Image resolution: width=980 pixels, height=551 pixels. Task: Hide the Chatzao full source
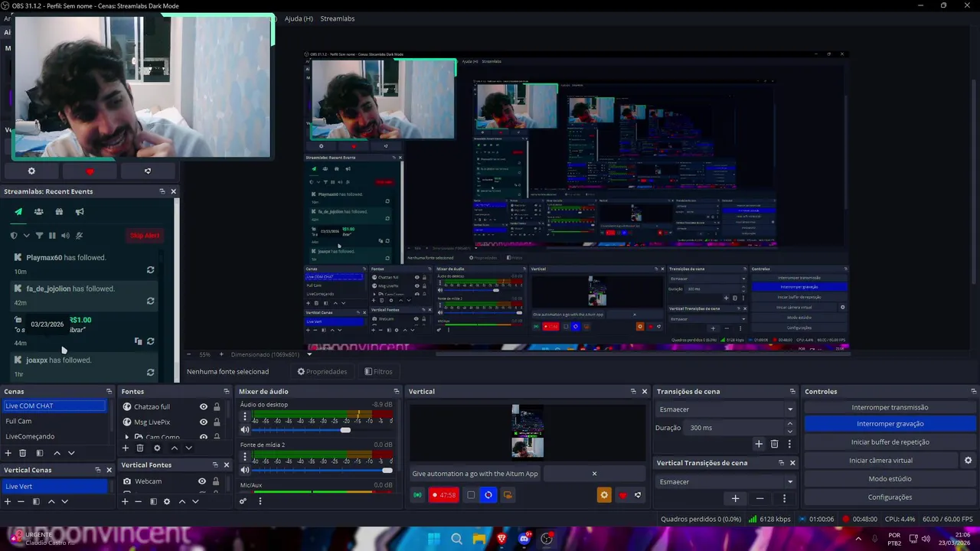point(203,407)
